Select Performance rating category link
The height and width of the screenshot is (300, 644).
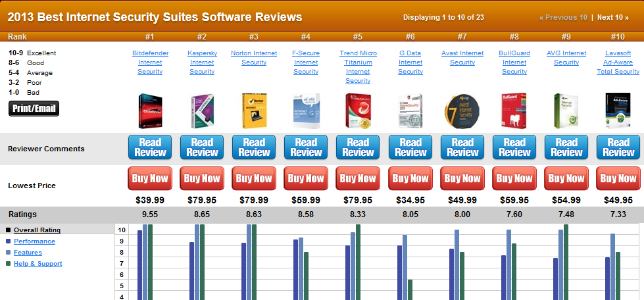pyautogui.click(x=34, y=241)
